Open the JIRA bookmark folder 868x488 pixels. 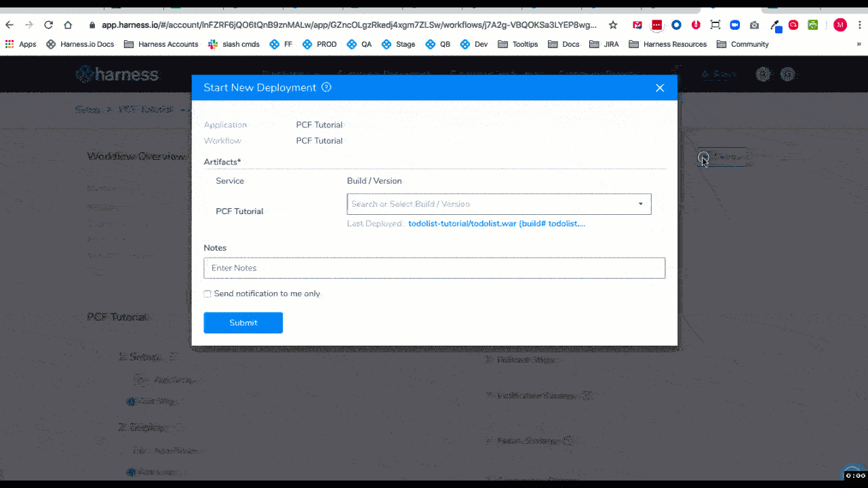pyautogui.click(x=604, y=44)
